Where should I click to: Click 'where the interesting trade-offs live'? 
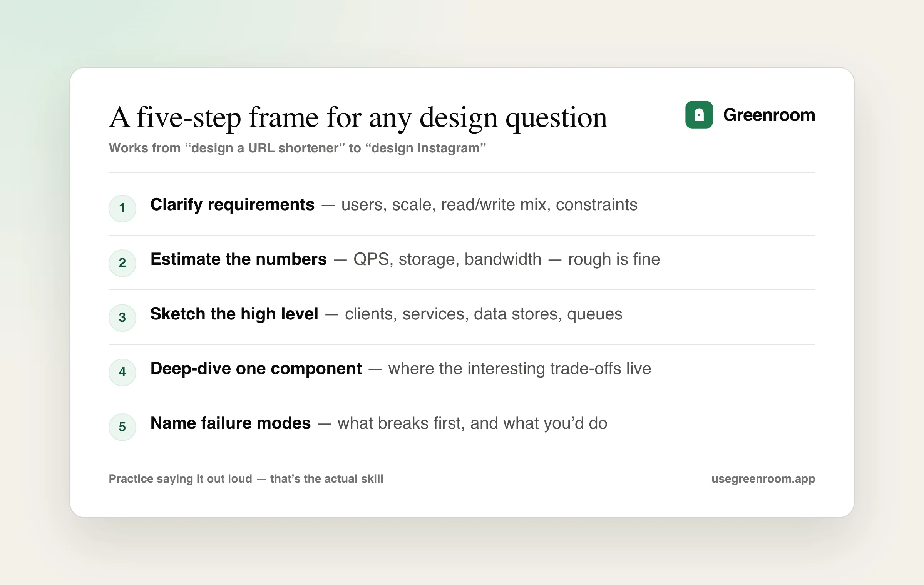tap(520, 369)
